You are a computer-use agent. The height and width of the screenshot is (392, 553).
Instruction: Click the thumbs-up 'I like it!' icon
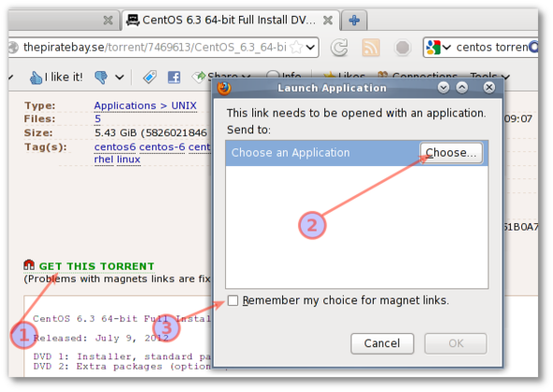tap(35, 77)
